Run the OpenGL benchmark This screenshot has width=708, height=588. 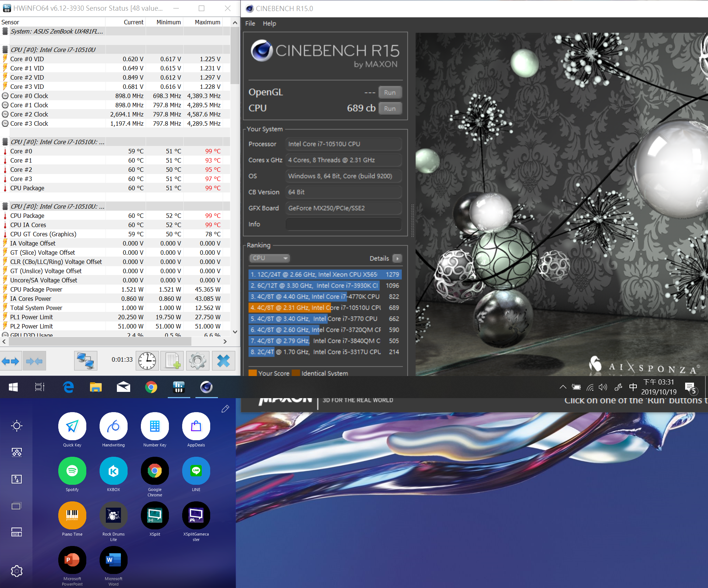pos(390,93)
